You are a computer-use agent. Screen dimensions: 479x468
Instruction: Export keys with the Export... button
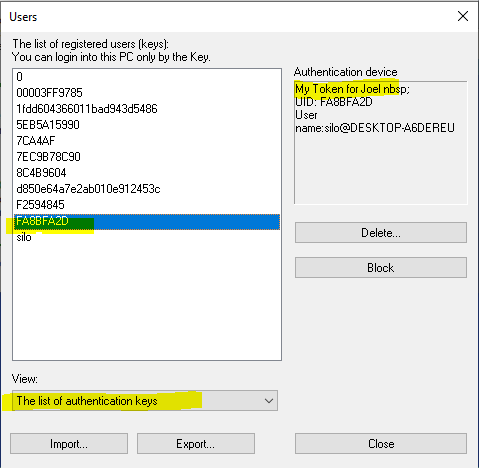196,444
